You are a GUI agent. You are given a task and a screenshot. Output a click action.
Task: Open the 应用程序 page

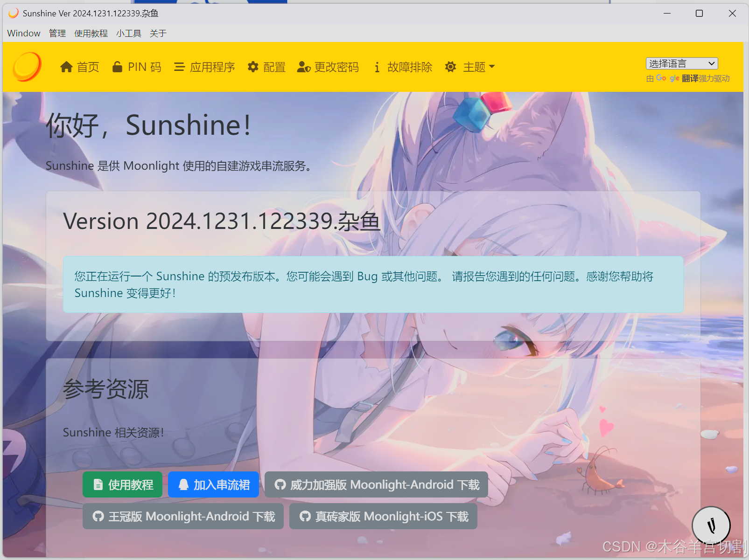204,67
